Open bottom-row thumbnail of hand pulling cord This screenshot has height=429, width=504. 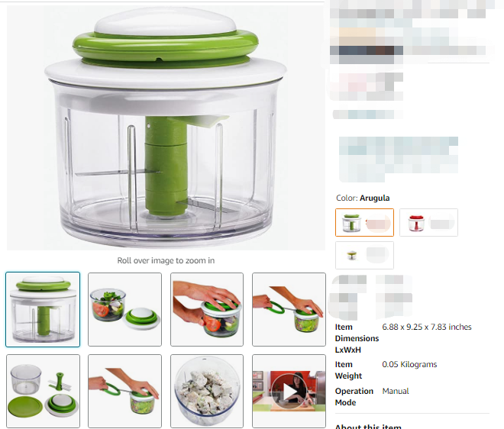click(124, 391)
